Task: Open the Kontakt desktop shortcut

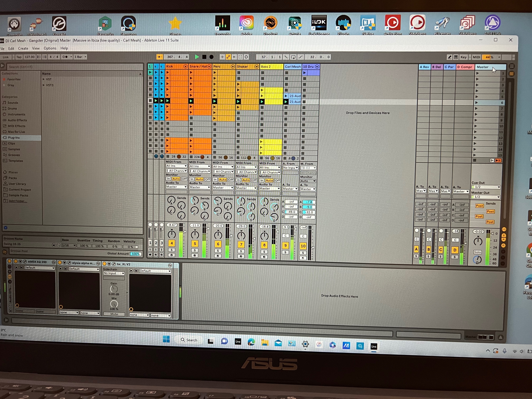Action: tap(59, 26)
